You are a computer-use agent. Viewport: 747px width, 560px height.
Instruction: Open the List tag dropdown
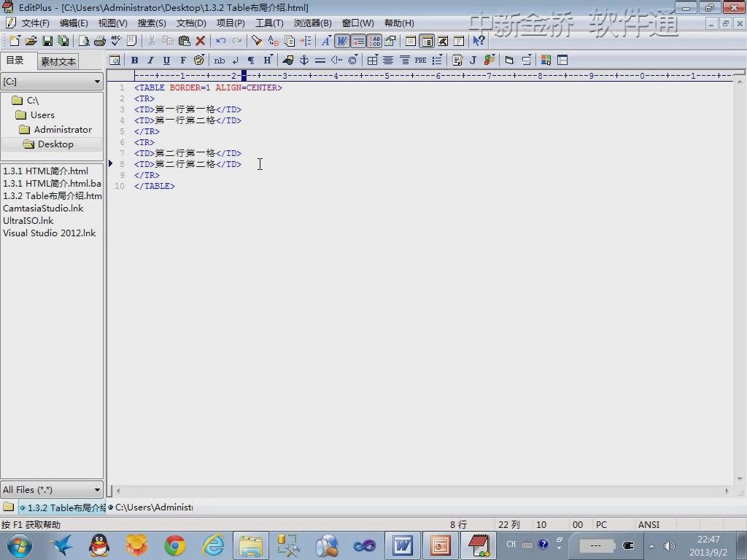pos(437,61)
